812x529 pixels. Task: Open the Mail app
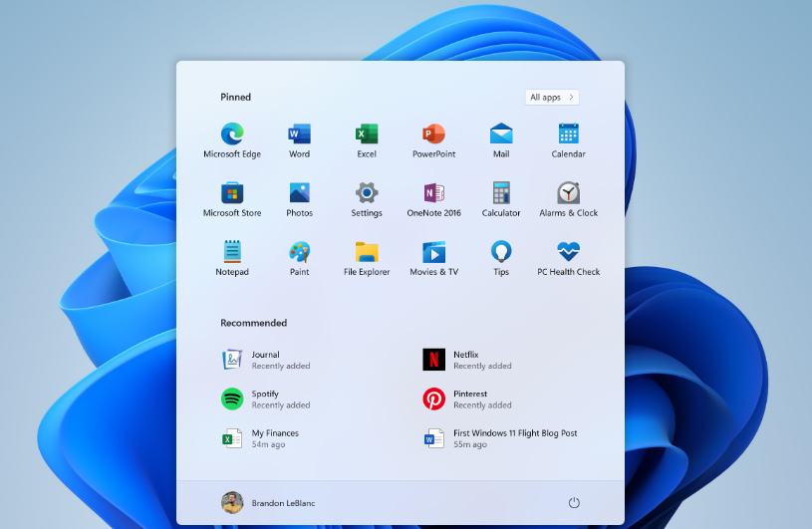[501, 140]
